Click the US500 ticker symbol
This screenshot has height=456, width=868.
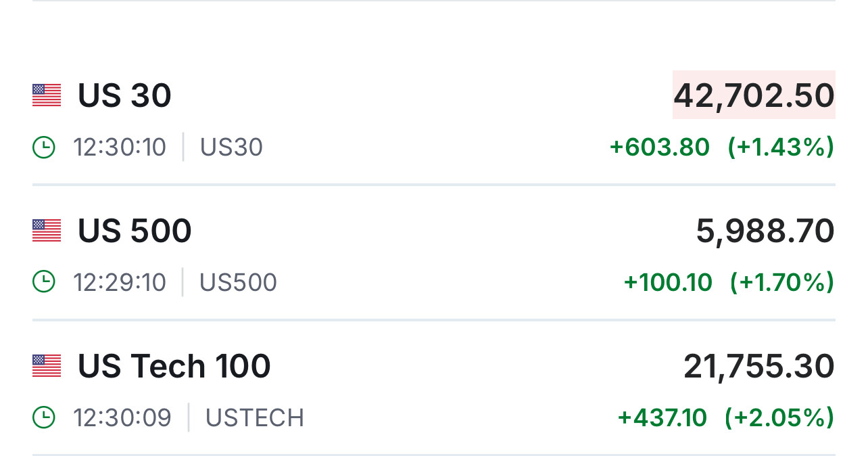(238, 282)
